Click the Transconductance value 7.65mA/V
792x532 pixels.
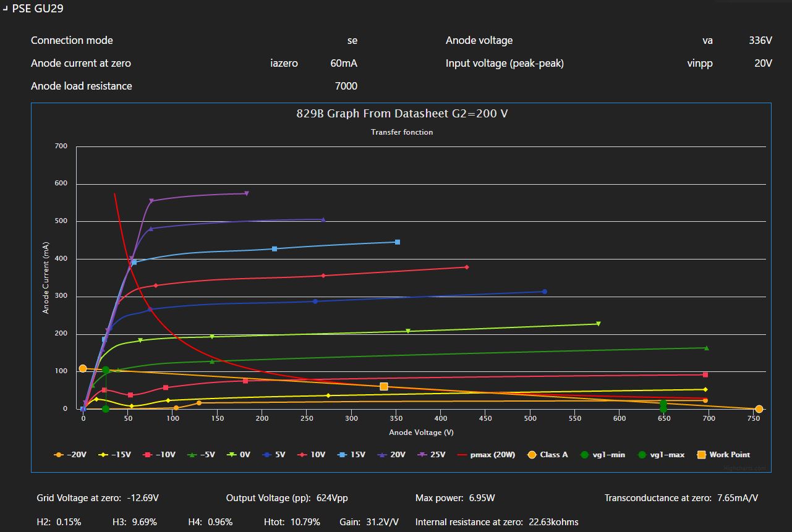click(738, 498)
